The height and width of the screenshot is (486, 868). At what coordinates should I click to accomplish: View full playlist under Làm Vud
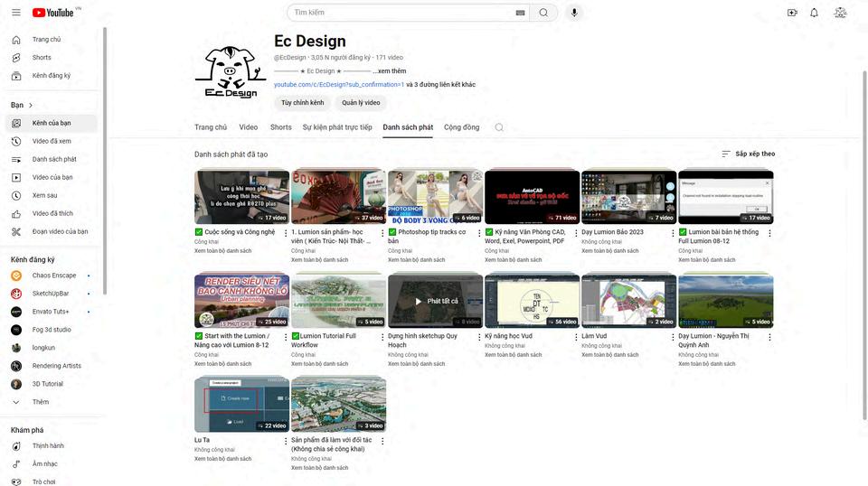click(610, 355)
